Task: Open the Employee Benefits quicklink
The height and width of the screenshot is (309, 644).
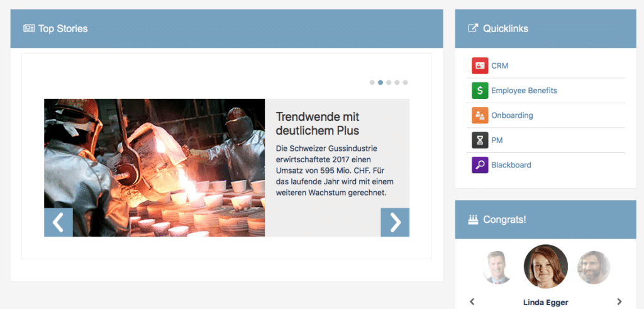Action: [524, 91]
